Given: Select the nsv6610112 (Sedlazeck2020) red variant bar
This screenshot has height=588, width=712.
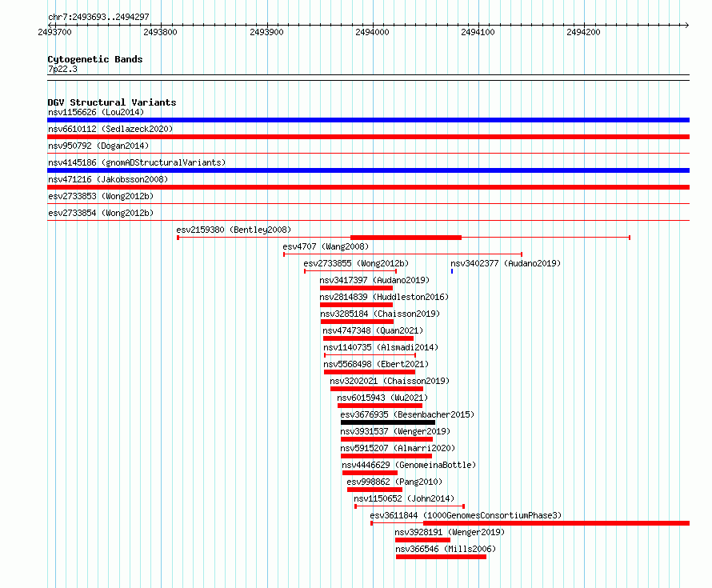Looking at the screenshot, I should coord(368,137).
